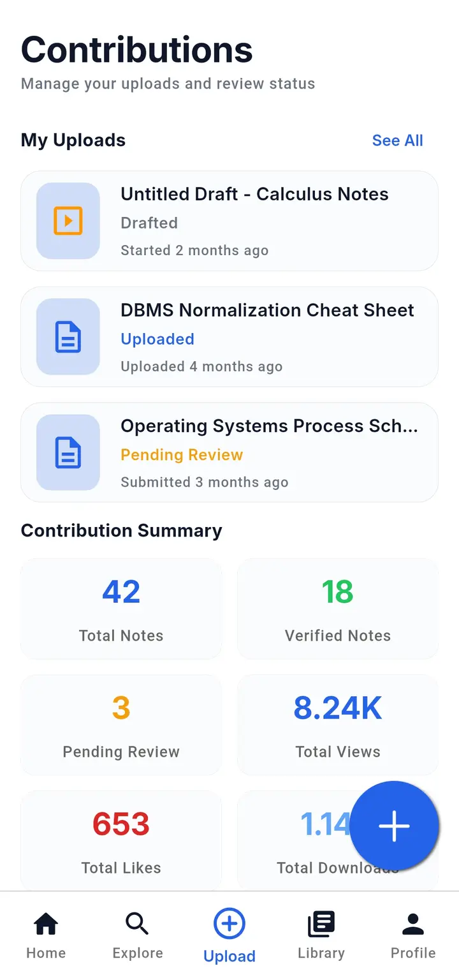Select the Upload tab label
The image size is (459, 980).
(x=229, y=956)
